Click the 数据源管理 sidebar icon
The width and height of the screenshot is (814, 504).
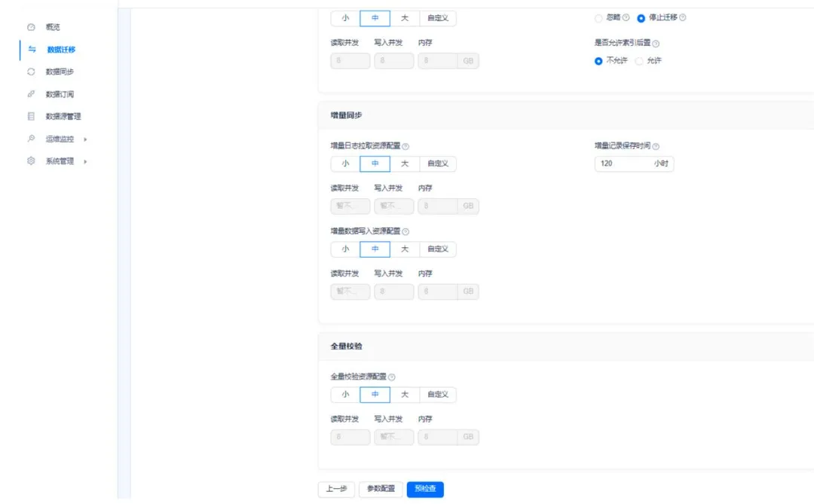(x=31, y=117)
